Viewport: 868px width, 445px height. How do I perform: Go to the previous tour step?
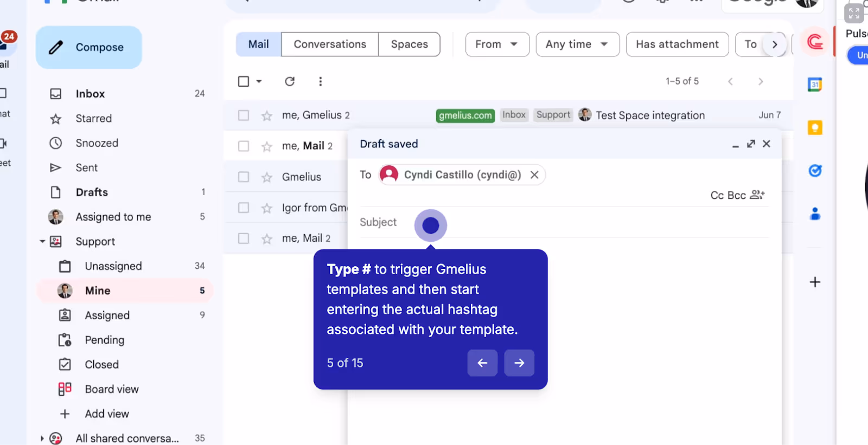(x=482, y=363)
